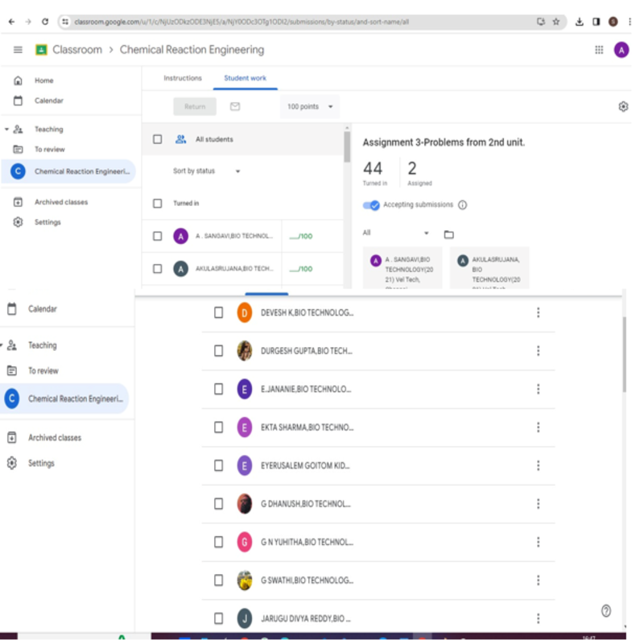Open the Google apps grid
644x644 pixels.
tap(599, 50)
